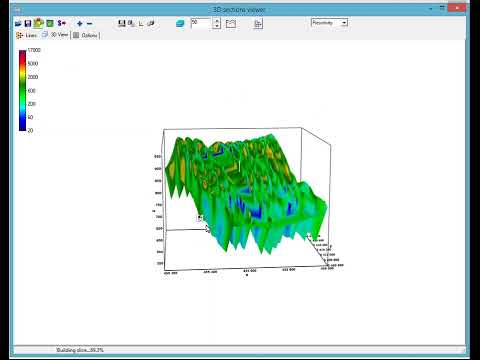Viewport: 480px width, 360px height.
Task: Increase slice value with up arrow
Action: click(x=217, y=21)
